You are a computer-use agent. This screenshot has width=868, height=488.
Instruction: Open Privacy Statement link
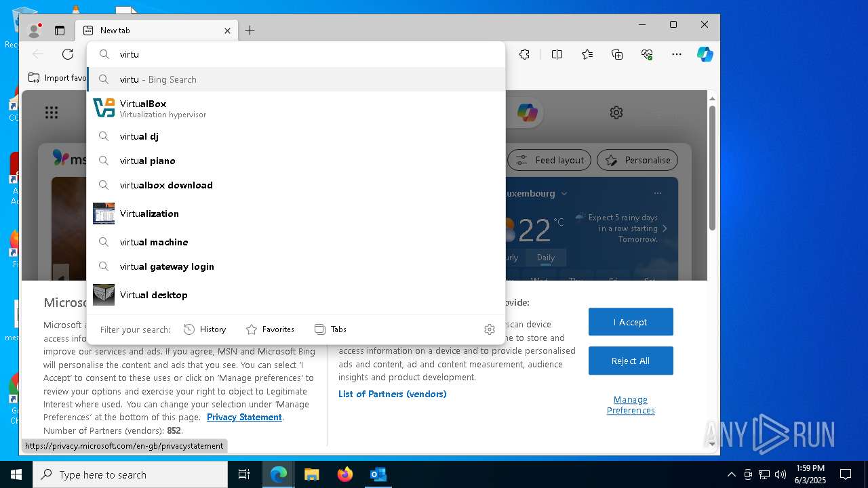coord(244,417)
